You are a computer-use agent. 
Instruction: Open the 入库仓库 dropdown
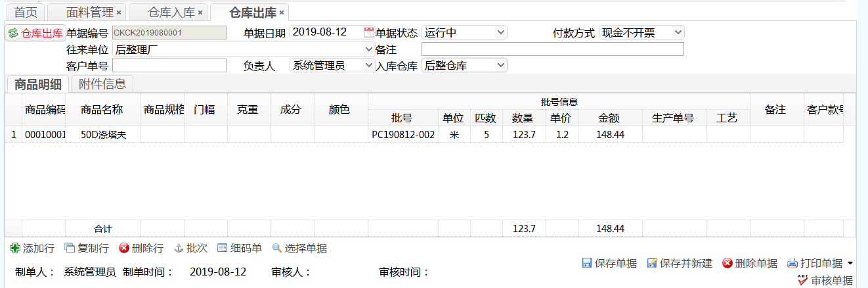click(x=501, y=65)
